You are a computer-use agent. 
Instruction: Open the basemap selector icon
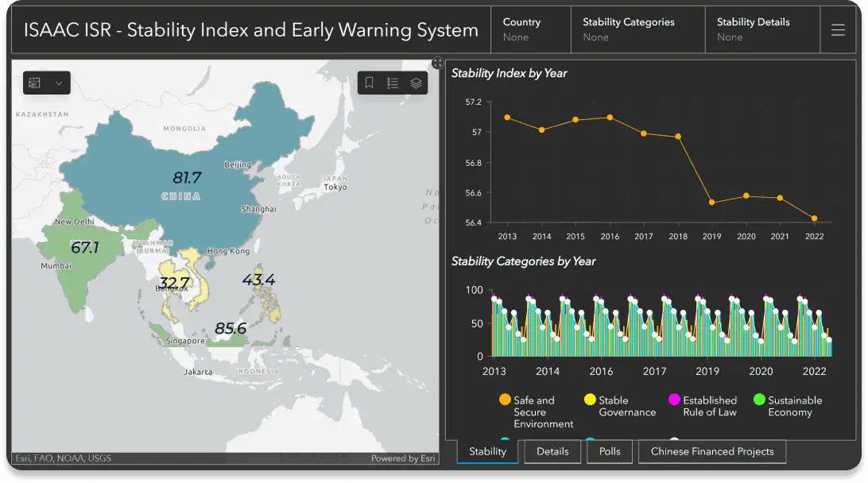35,83
